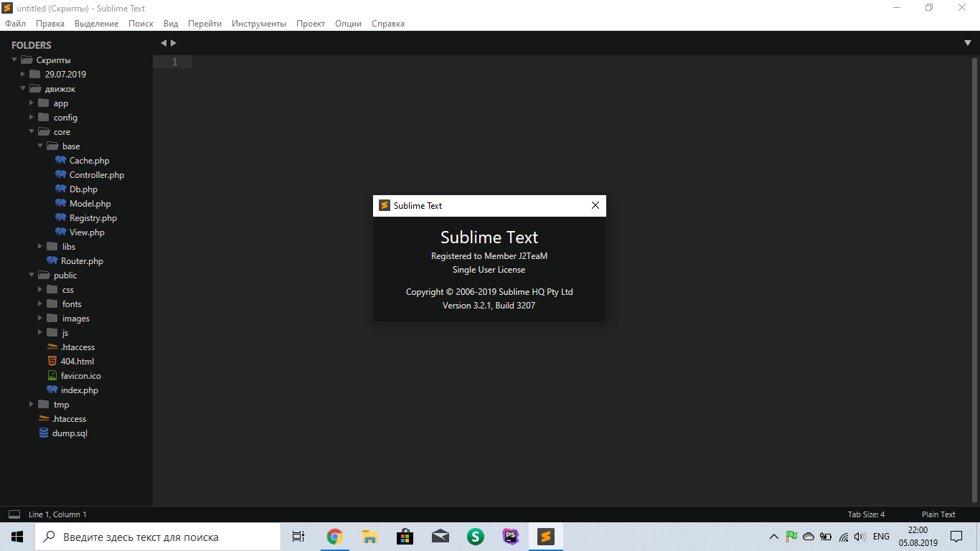Open the Выделение menu
980x551 pixels.
pos(97,24)
